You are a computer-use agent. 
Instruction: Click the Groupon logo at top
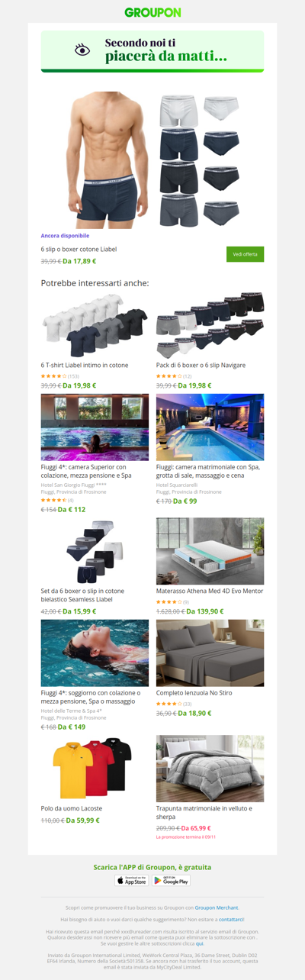tap(152, 12)
